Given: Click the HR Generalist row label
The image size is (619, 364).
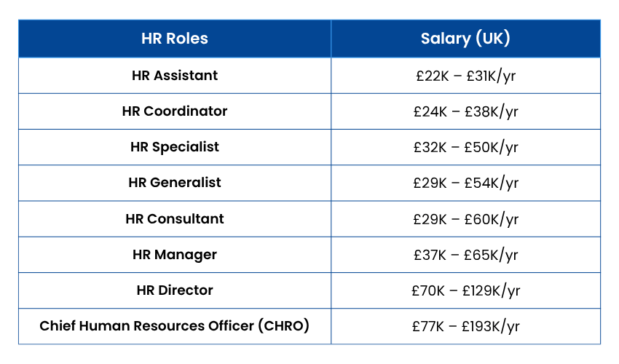Looking at the screenshot, I should pos(175,183).
